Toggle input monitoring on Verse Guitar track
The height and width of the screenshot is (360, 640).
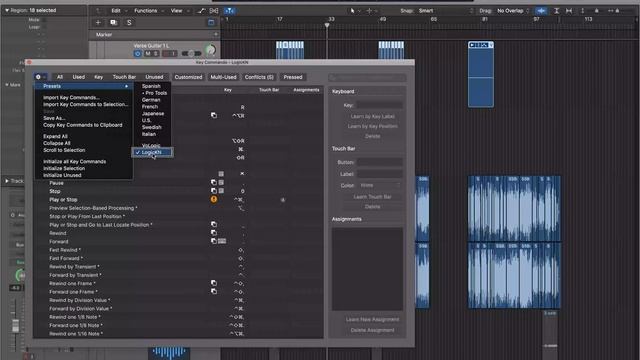(x=173, y=53)
